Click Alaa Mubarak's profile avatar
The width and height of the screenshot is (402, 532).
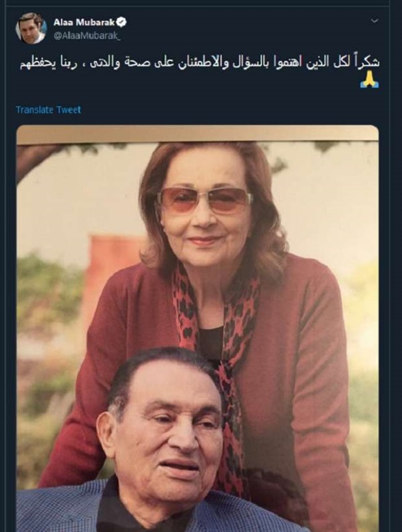31,27
